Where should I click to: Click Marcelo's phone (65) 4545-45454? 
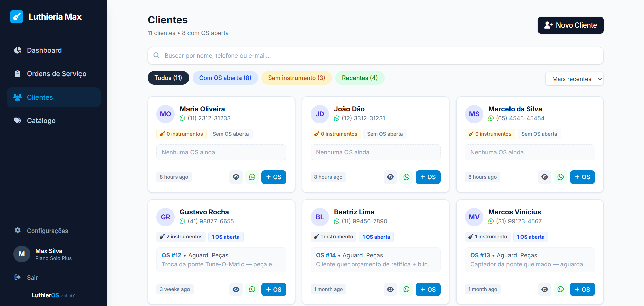520,118
